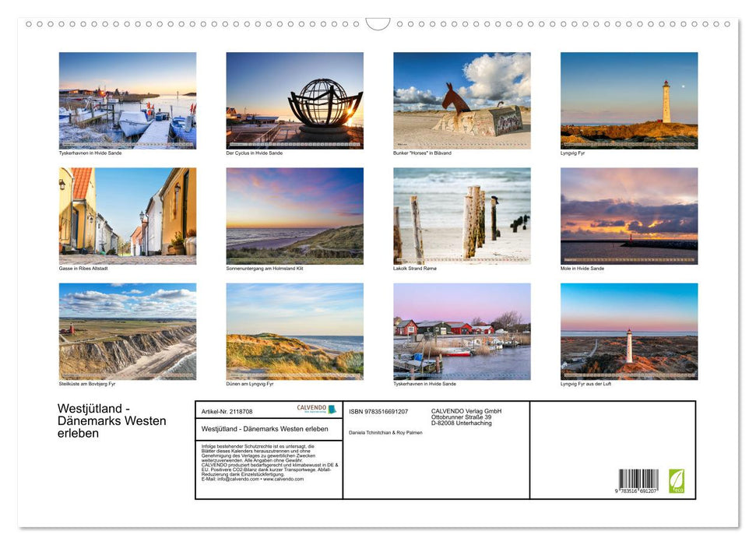Click the blue square next to CALVENDO wordmark
756x545 pixels.
[332, 408]
